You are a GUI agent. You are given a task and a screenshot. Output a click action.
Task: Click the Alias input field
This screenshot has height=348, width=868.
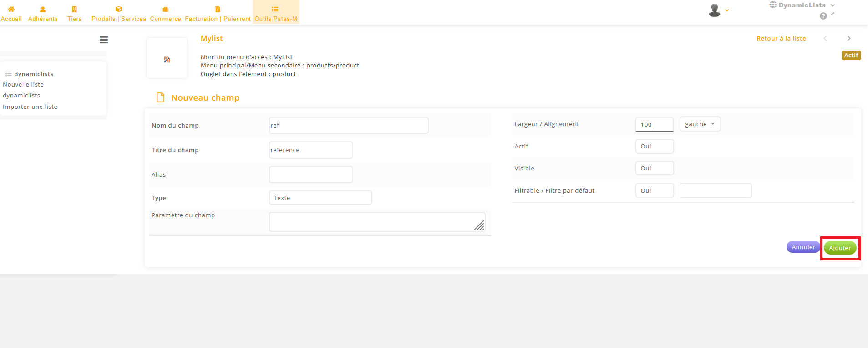(x=311, y=174)
